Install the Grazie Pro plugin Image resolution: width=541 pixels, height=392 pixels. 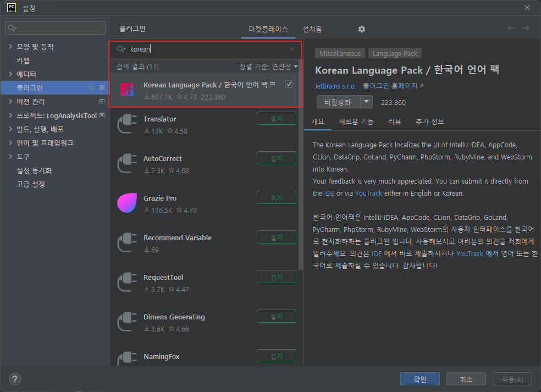277,198
